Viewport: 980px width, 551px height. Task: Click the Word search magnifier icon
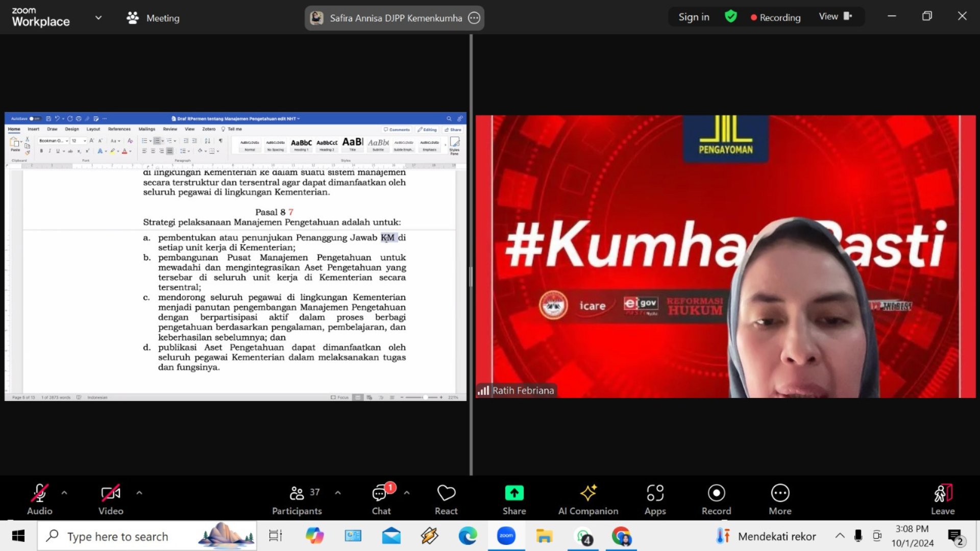(449, 118)
